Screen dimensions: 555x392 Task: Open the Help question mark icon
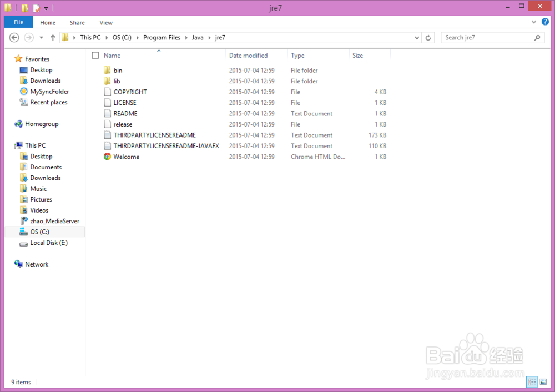(x=545, y=22)
